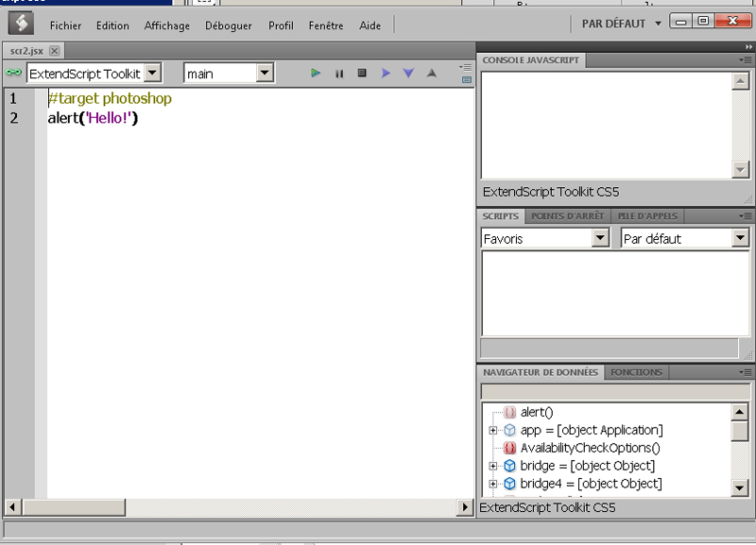This screenshot has width=756, height=545.
Task: Switch to the Navigateur de données tab
Action: point(541,372)
